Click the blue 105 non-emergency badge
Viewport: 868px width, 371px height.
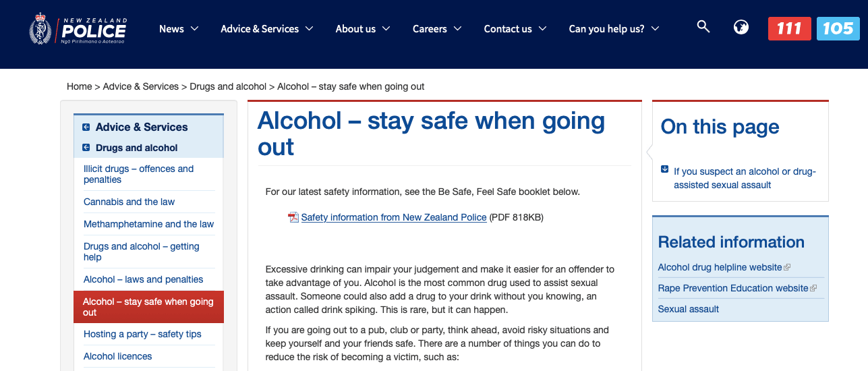click(x=838, y=28)
